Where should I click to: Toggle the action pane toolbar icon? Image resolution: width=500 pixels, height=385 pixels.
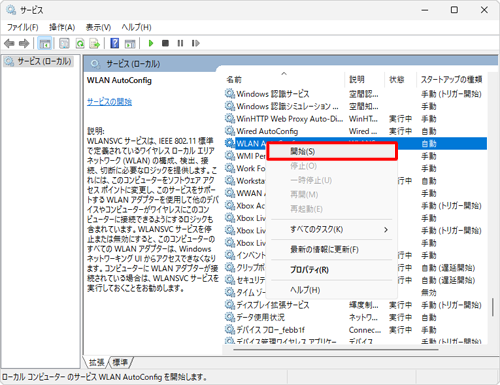130,43
